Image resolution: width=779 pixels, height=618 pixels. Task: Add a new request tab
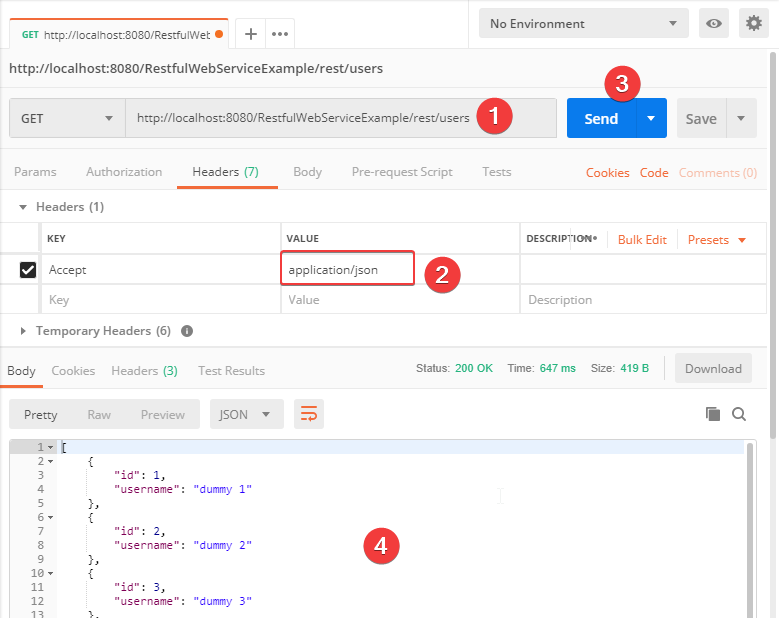pos(251,34)
